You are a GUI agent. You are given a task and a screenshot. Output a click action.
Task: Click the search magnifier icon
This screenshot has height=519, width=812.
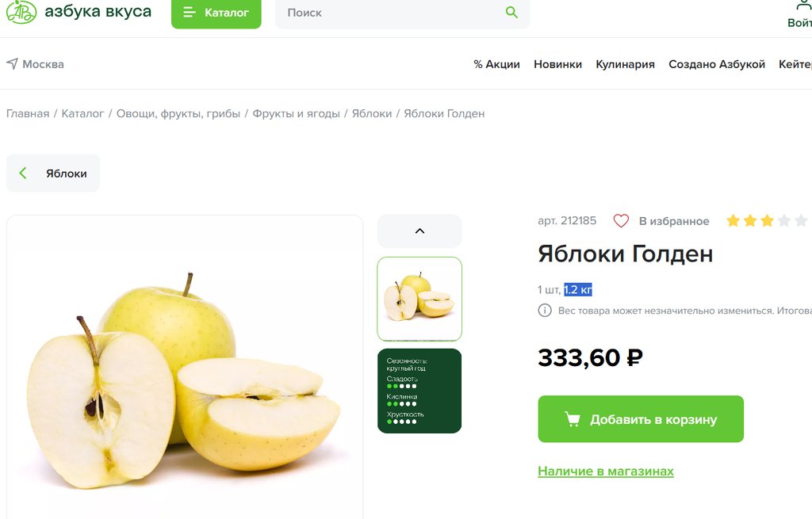511,13
